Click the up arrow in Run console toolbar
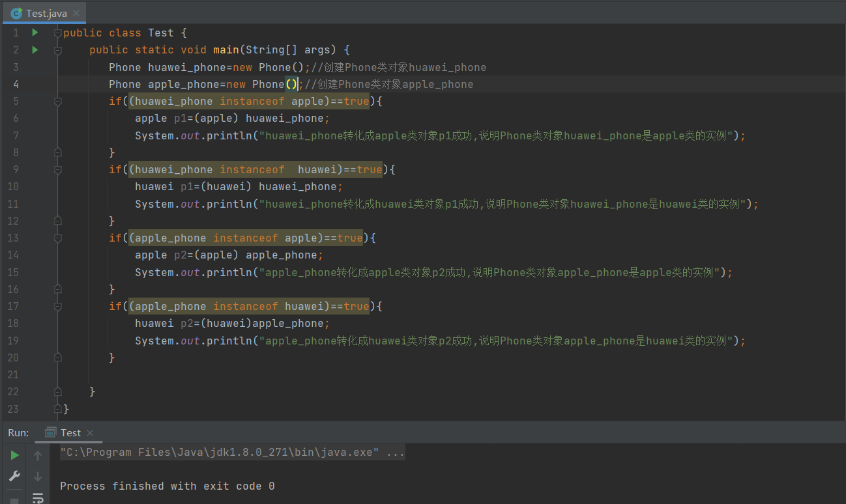This screenshot has width=846, height=504. (38, 456)
